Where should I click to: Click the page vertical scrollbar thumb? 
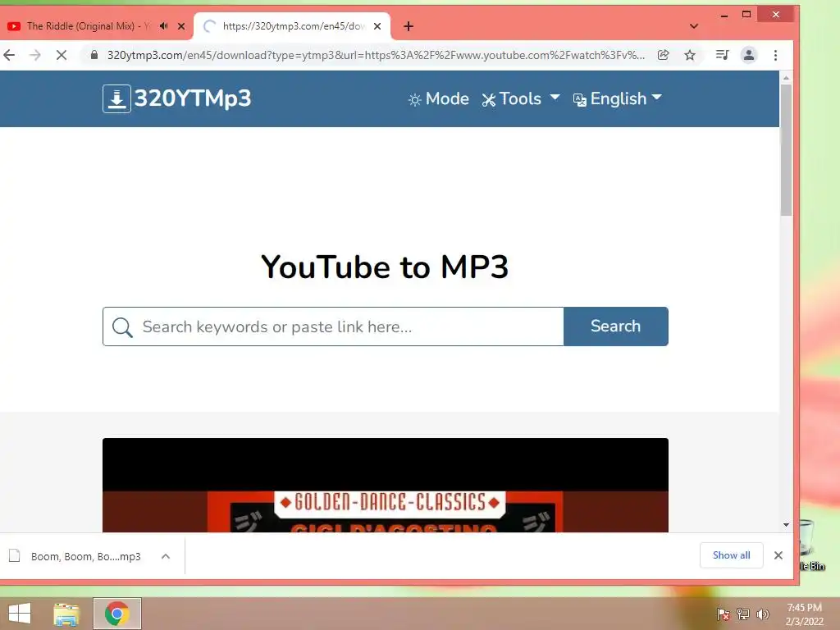(786, 150)
